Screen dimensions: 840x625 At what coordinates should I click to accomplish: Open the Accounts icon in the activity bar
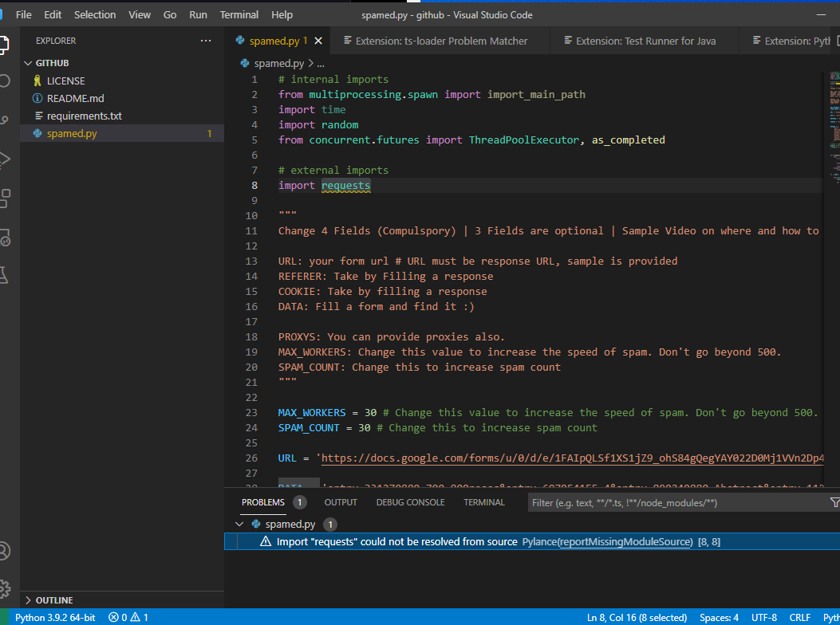(x=6, y=550)
